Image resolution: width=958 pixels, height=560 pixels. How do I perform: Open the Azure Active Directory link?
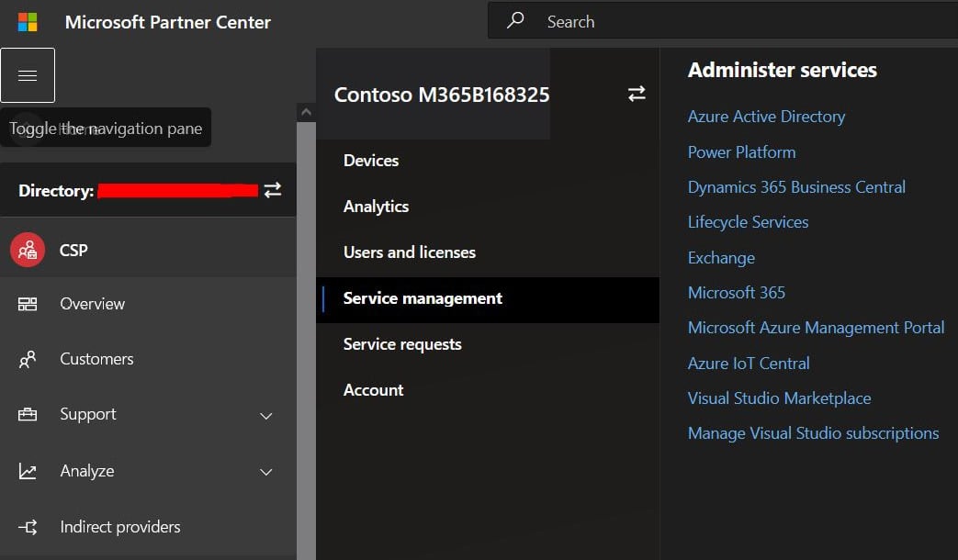pyautogui.click(x=766, y=117)
